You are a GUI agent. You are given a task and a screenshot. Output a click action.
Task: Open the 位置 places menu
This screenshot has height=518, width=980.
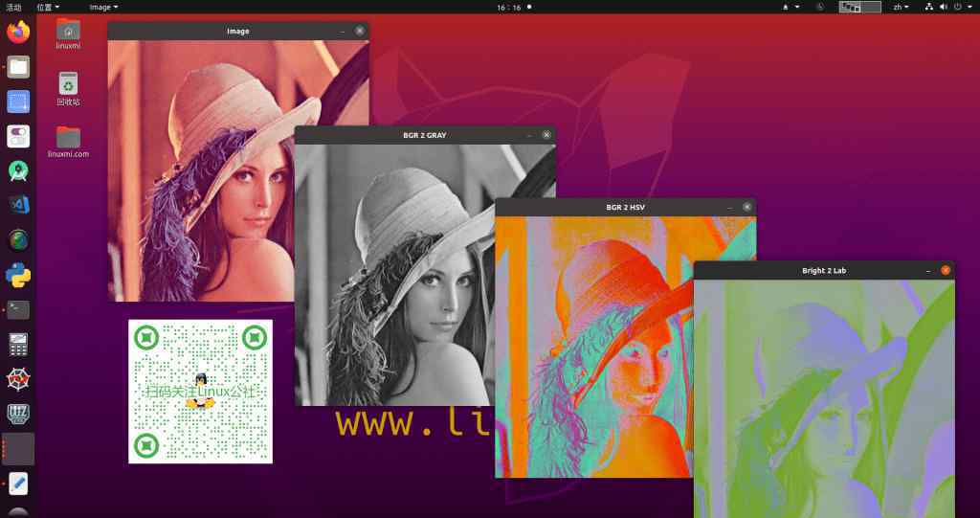point(48,8)
